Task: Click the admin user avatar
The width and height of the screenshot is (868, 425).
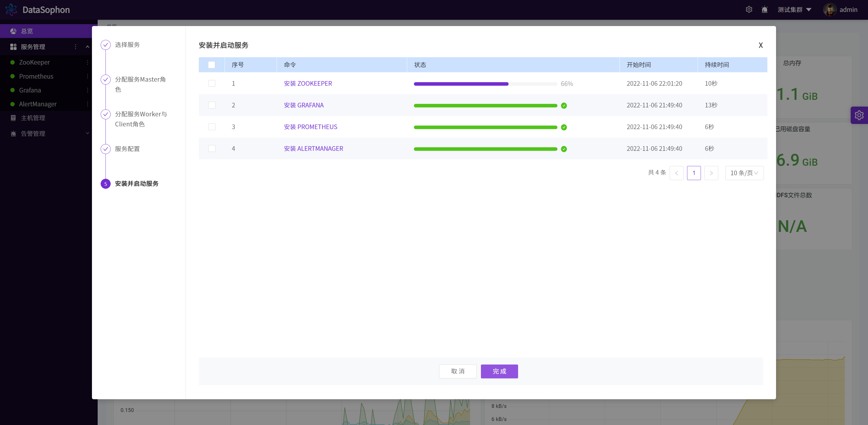Action: (829, 9)
